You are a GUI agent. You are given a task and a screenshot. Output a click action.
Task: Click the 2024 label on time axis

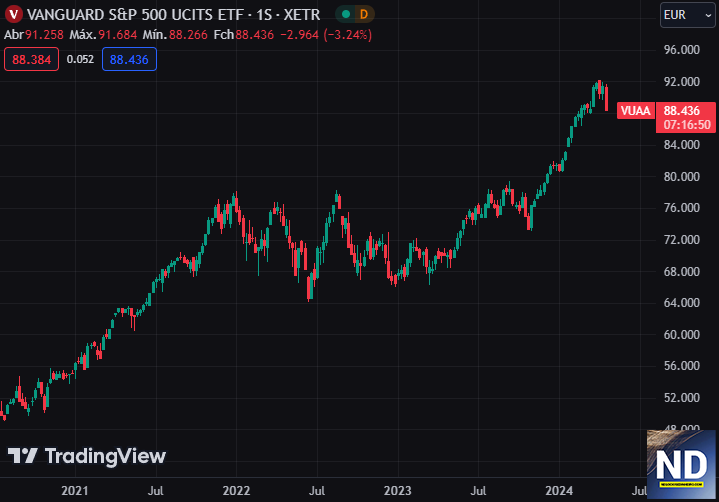(x=559, y=491)
